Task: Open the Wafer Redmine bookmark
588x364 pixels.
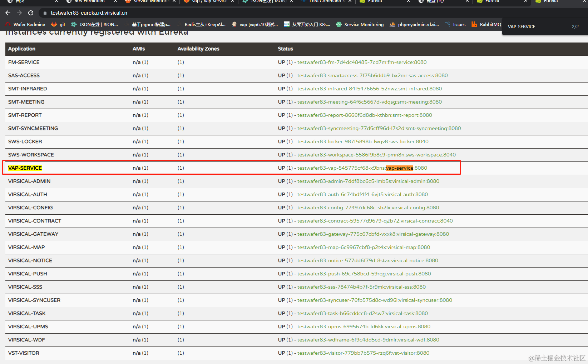Action: pos(25,25)
